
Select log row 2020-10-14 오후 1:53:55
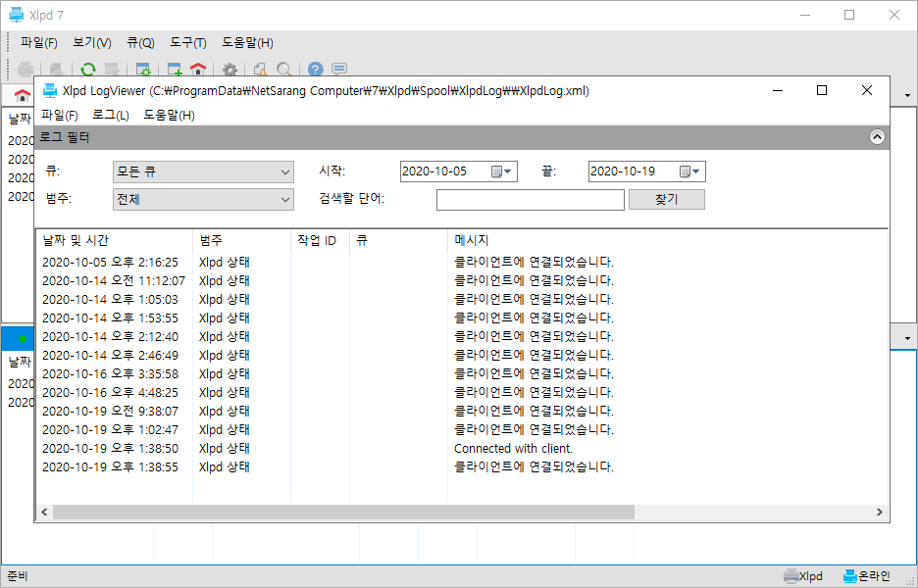click(462, 318)
